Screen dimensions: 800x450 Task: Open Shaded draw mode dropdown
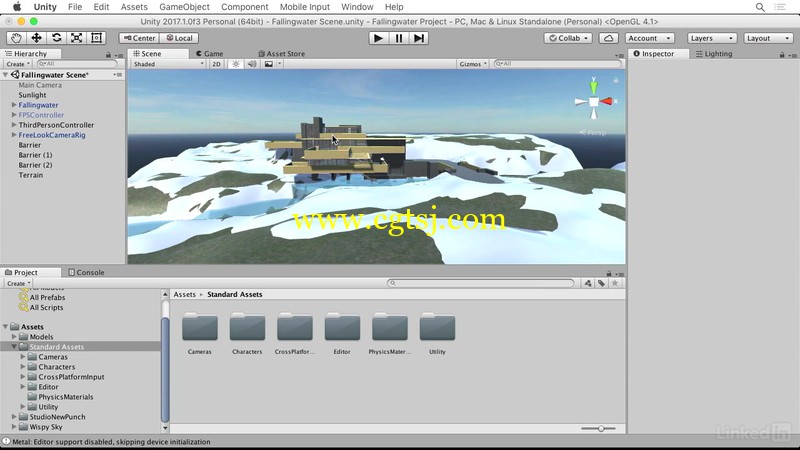pos(168,64)
